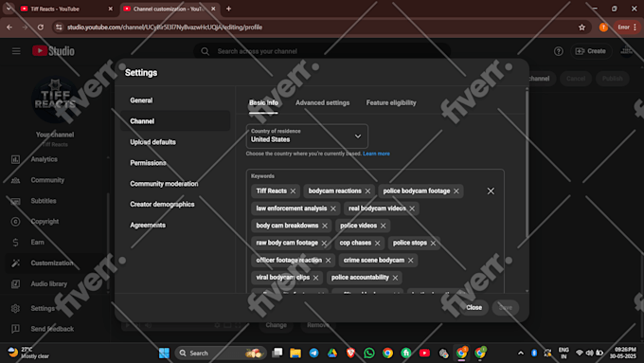Open the Feature eligibility tab

(391, 102)
